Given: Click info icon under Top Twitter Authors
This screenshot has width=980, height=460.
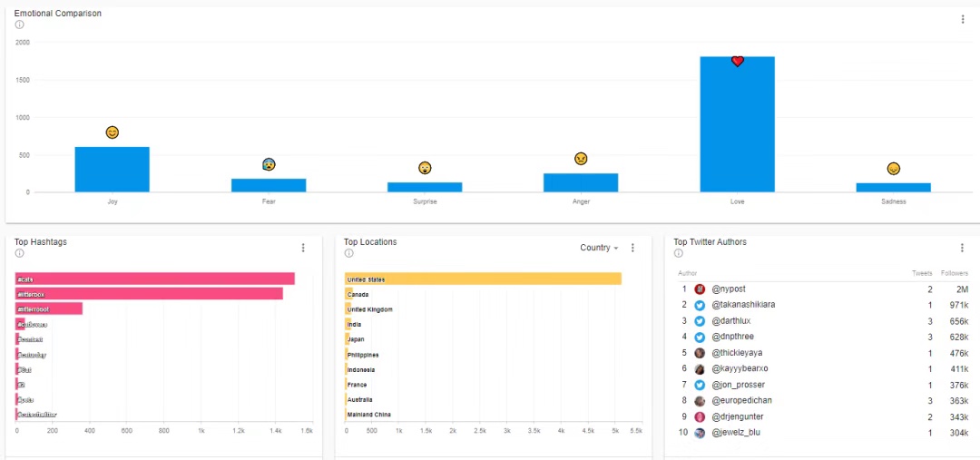Looking at the screenshot, I should point(679,254).
